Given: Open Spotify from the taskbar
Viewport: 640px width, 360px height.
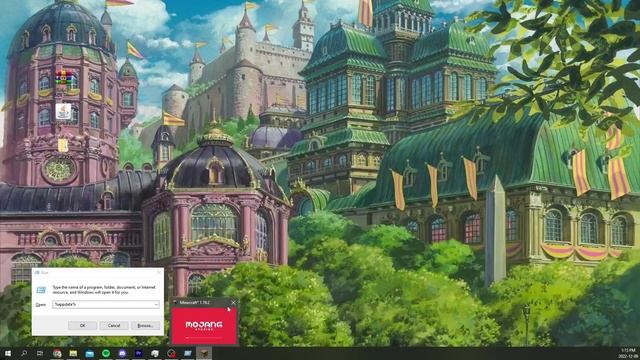Looking at the screenshot, I should pos(106,353).
